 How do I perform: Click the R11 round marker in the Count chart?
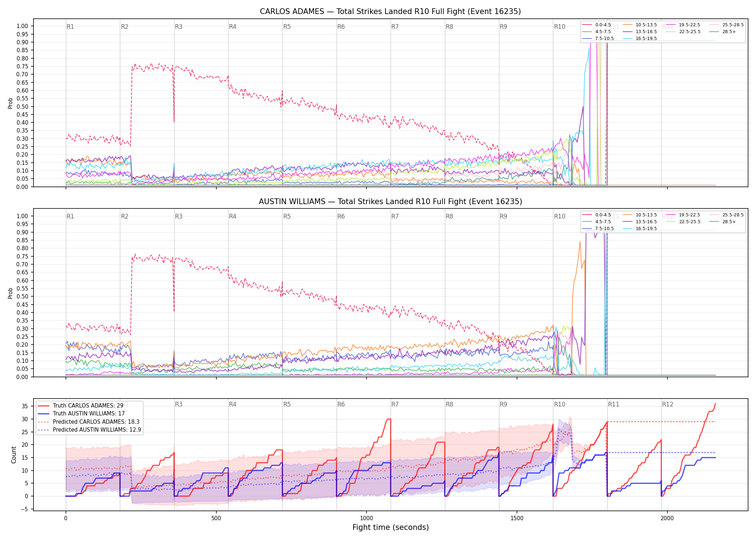pos(614,404)
